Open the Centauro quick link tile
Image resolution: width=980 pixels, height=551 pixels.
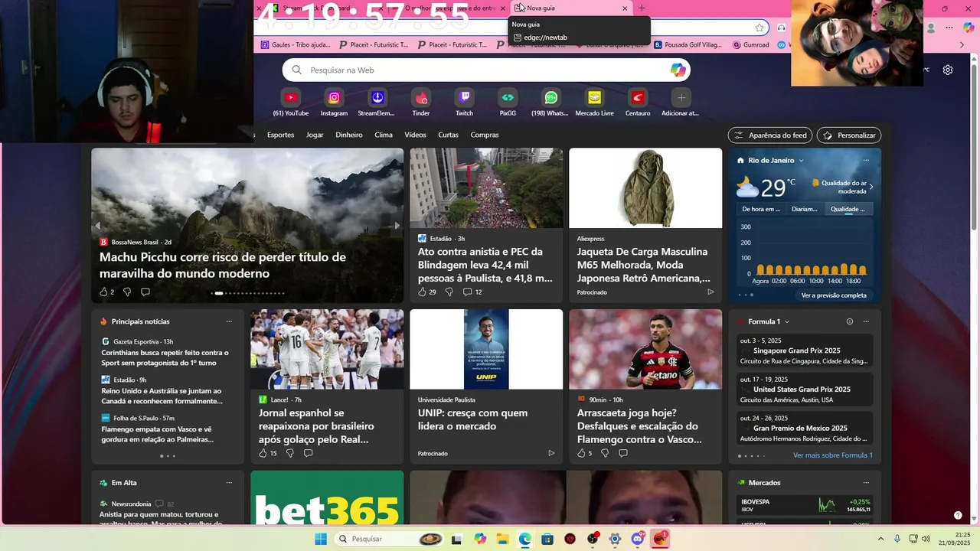(x=638, y=103)
